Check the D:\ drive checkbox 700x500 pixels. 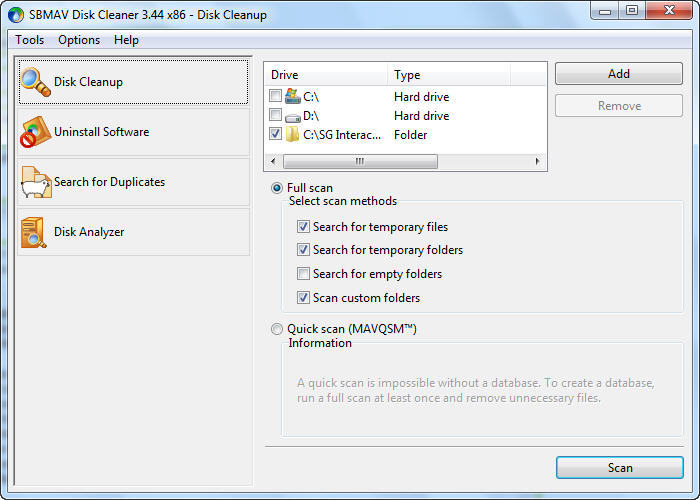(275, 115)
